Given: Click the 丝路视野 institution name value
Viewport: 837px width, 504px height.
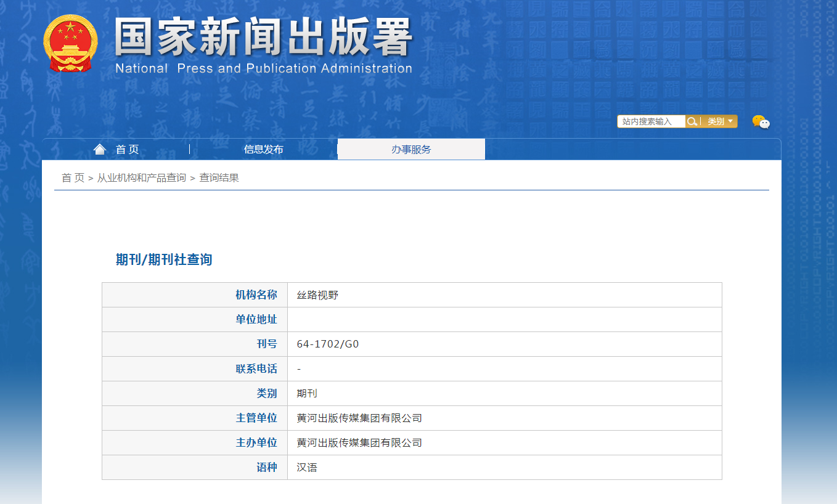Looking at the screenshot, I should [x=317, y=295].
